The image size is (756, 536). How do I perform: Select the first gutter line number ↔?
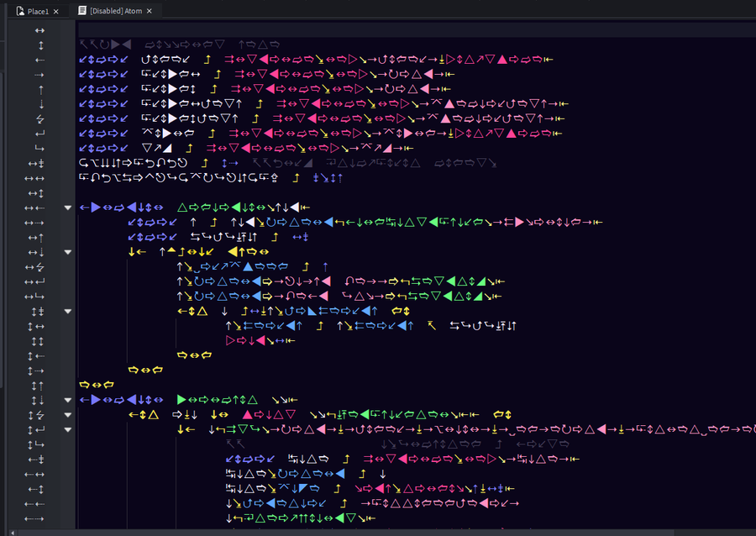point(39,30)
